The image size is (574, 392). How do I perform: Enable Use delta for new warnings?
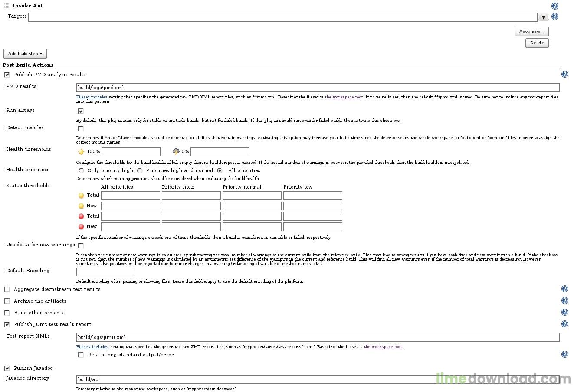point(81,245)
